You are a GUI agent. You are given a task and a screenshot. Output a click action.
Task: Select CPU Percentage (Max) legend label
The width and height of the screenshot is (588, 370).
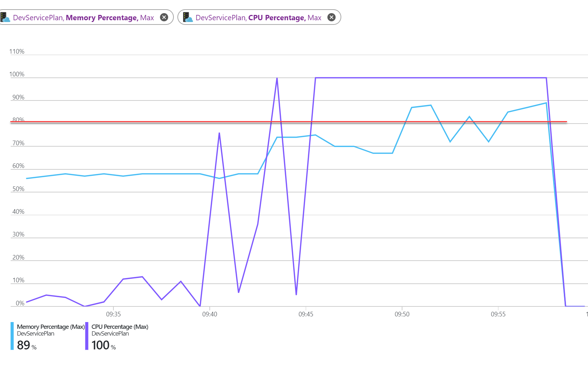point(120,327)
